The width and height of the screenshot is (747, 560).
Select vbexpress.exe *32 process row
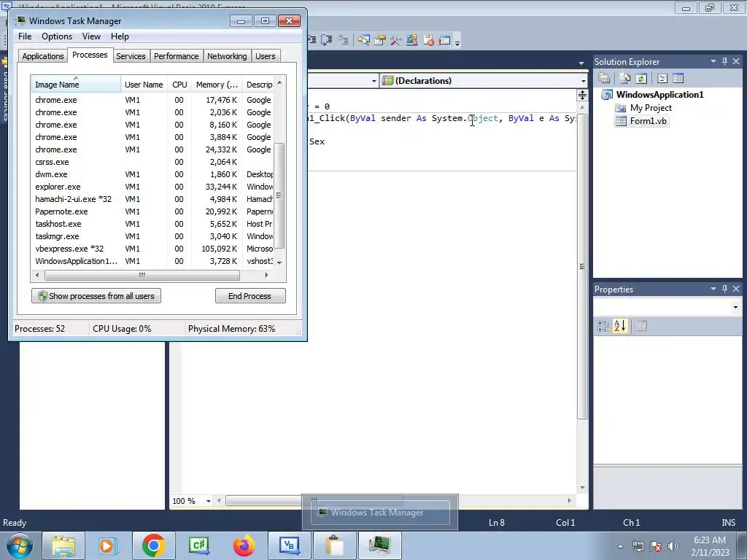[x=152, y=249]
